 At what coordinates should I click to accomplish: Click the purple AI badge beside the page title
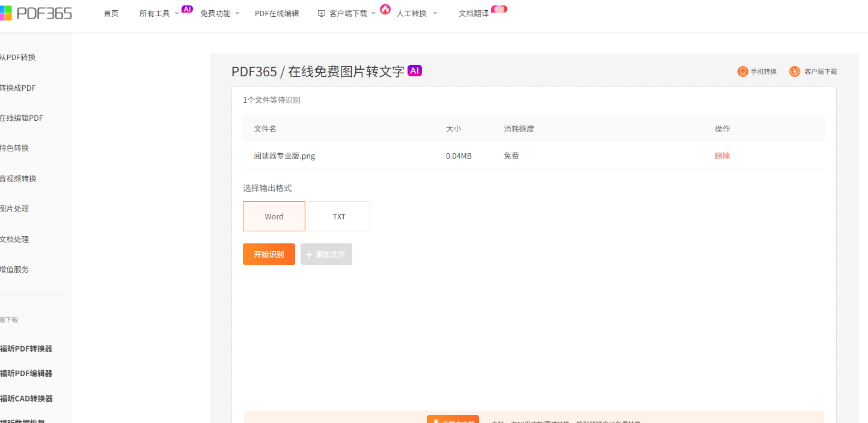click(x=415, y=70)
